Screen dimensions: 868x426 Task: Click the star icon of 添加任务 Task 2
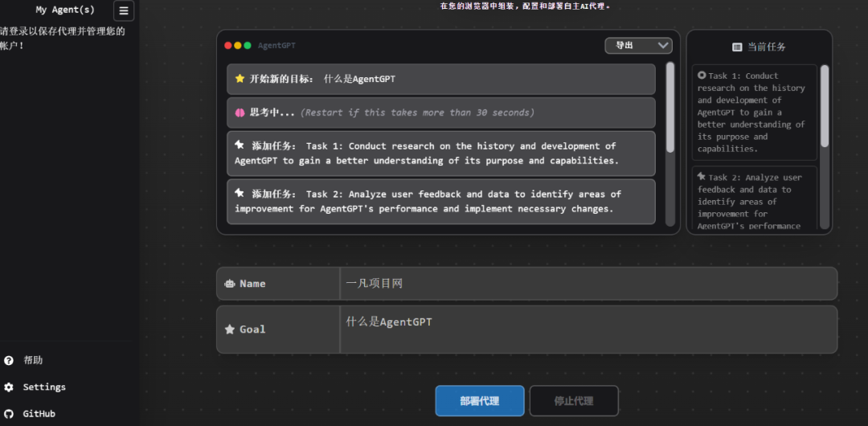click(x=240, y=194)
